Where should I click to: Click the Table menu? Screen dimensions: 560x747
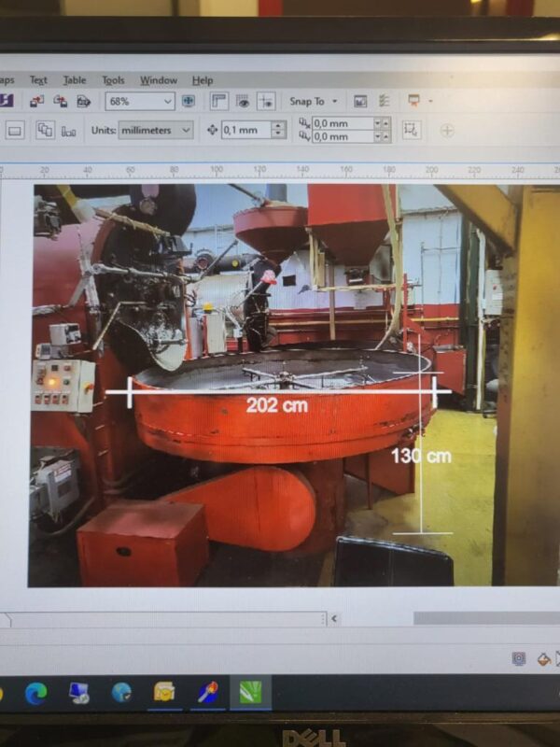point(75,80)
